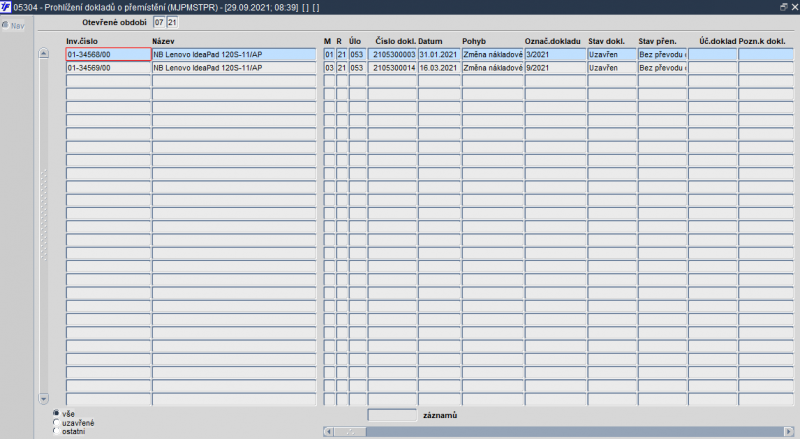Click 'Úlo' cell '053' in row 3/2021
This screenshot has height=439, width=800.
click(x=357, y=55)
